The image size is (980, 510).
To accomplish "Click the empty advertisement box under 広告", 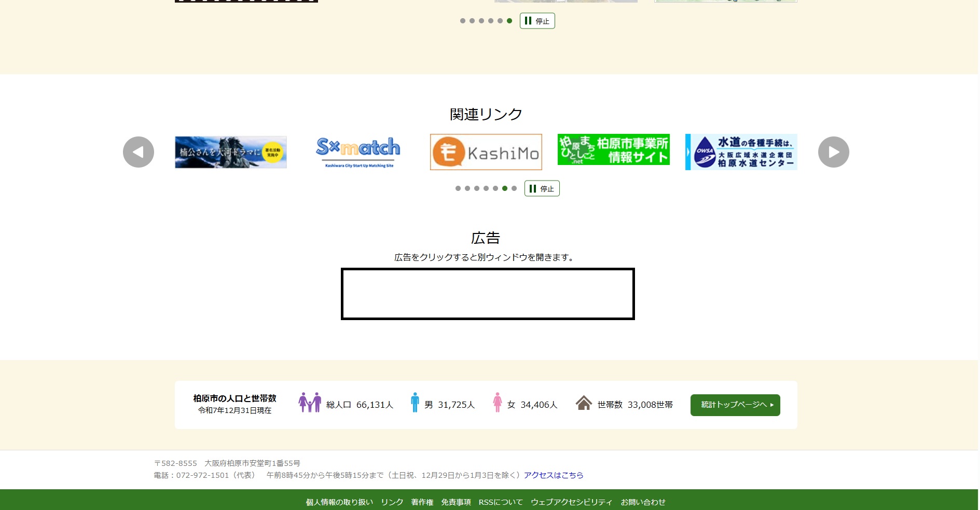I will (488, 294).
